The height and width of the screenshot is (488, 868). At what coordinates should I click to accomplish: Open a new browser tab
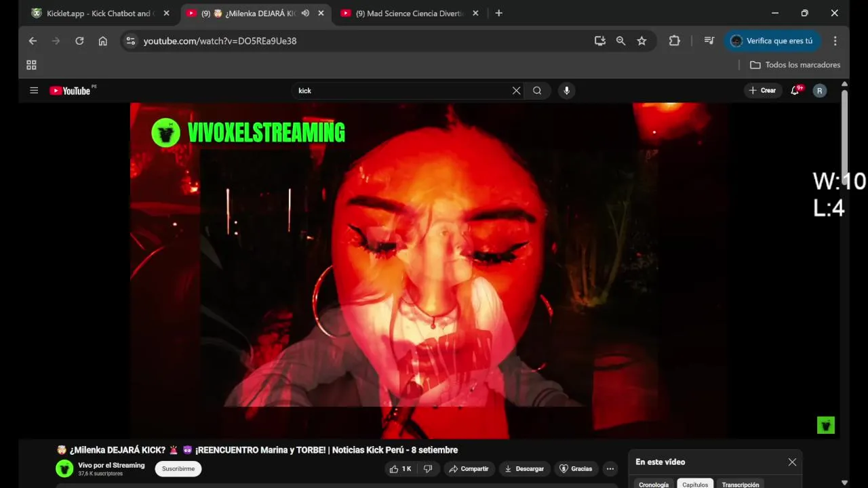[499, 14]
